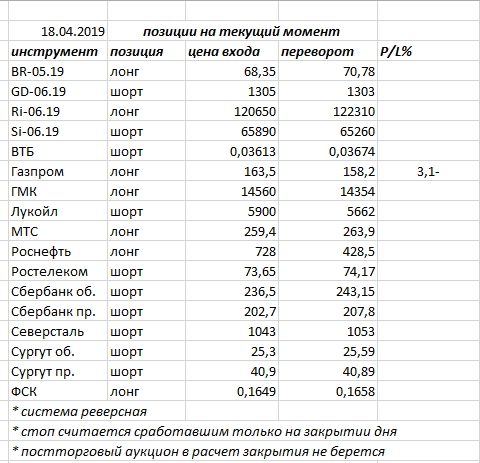Select the Газпром P/L value 3,1-

(429, 171)
